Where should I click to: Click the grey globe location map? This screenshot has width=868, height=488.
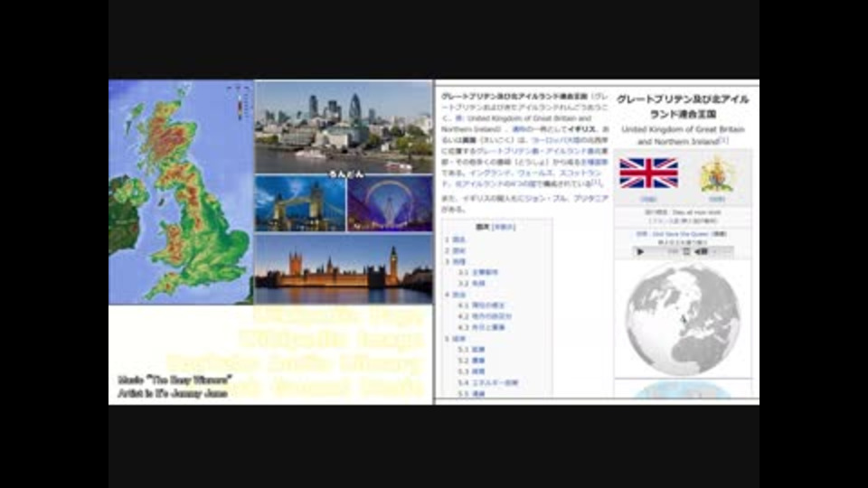click(x=683, y=319)
